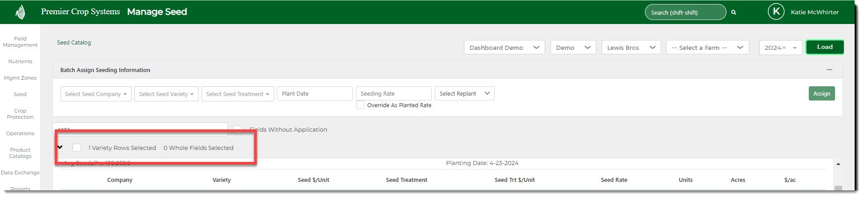
Task: Click the Seeding Rate input field
Action: 393,93
